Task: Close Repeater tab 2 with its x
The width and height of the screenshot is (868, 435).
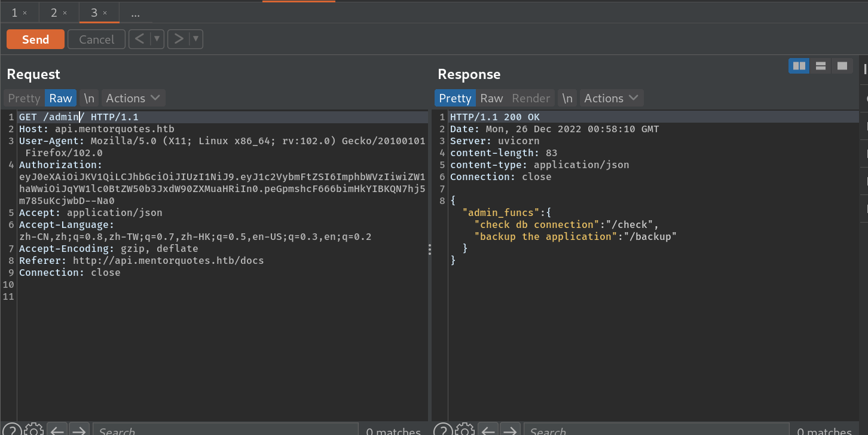Action: 65,13
